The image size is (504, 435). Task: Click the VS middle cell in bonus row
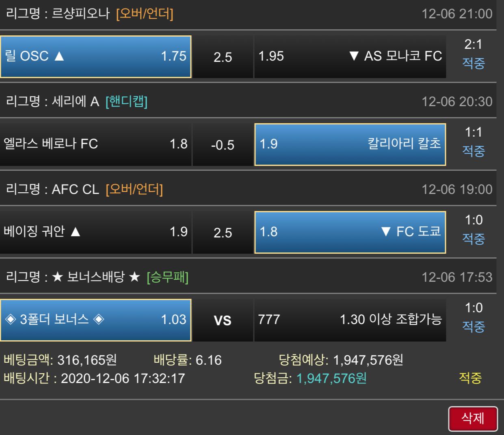point(223,320)
